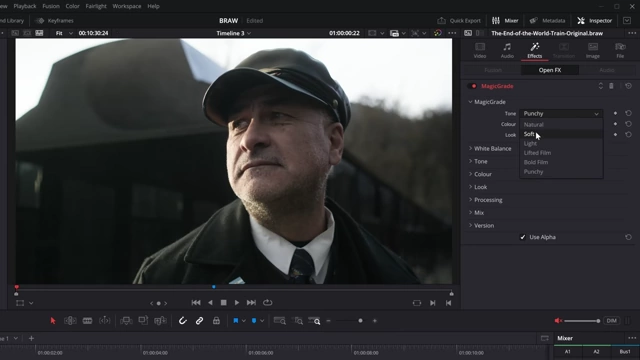Image resolution: width=640 pixels, height=360 pixels.
Task: Open the viewer Fit zoom dropdown
Action: [64, 33]
